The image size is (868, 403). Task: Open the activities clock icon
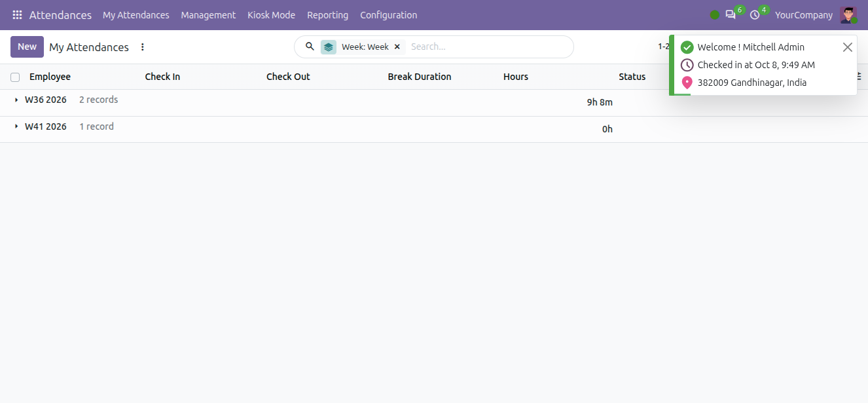755,15
